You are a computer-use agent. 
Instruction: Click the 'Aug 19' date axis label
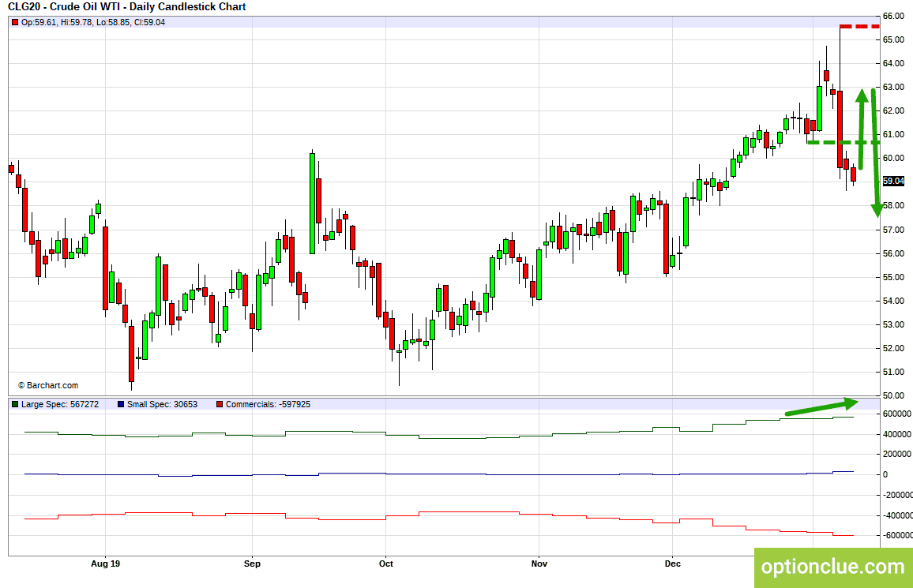[x=105, y=564]
